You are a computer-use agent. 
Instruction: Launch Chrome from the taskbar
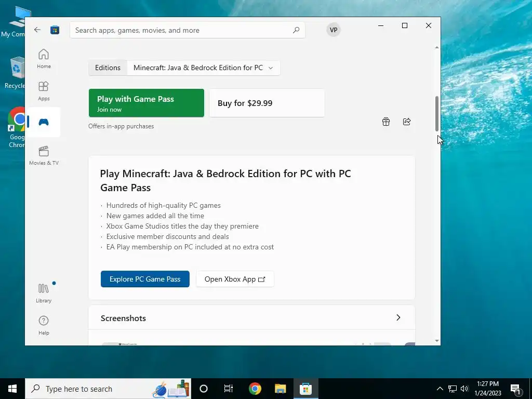[255, 389]
